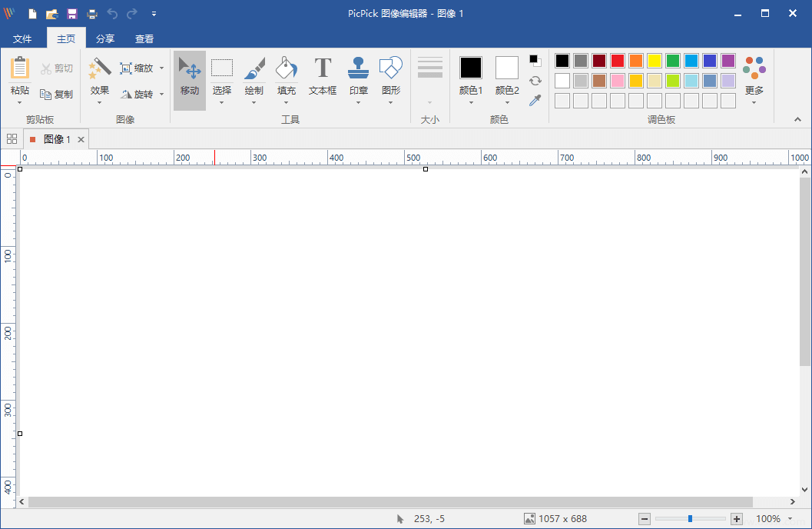This screenshot has width=812, height=529.
Task: Expand the 缩放 dropdown arrow
Action: [x=161, y=68]
